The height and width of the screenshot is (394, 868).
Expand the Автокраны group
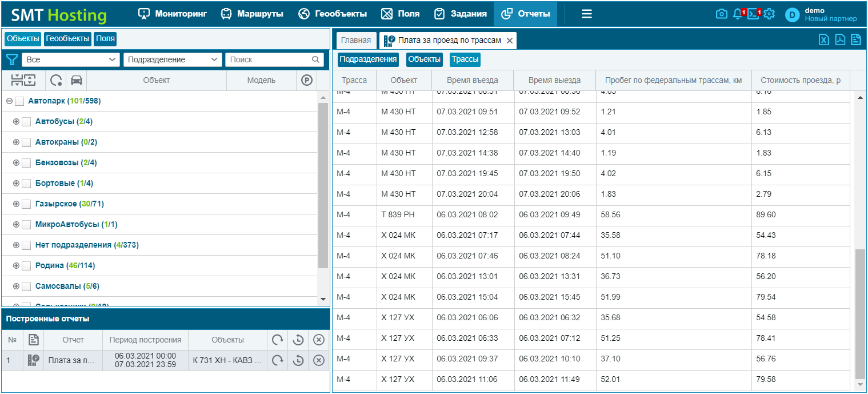[x=16, y=142]
